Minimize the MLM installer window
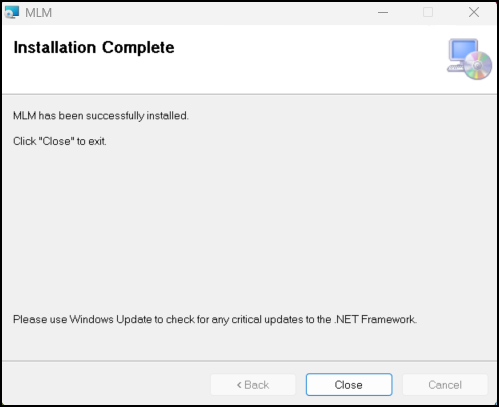The image size is (499, 407). (383, 13)
